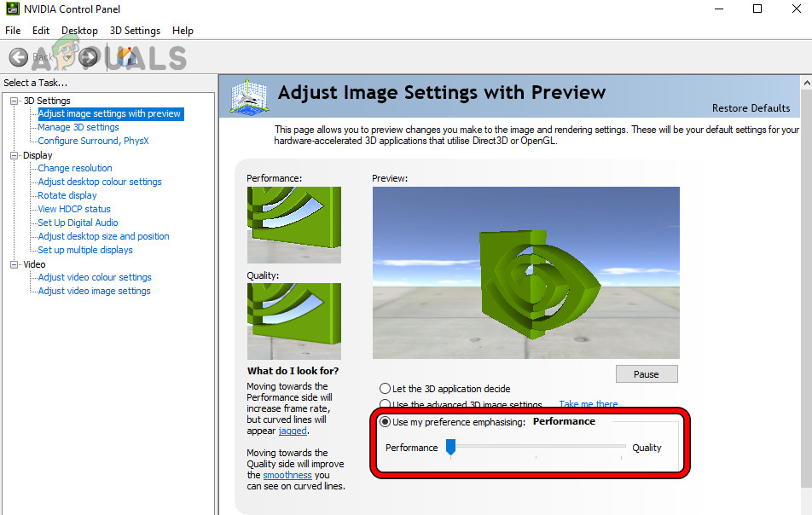
Task: Click the NVIDIA icon in the title bar
Action: [x=12, y=9]
